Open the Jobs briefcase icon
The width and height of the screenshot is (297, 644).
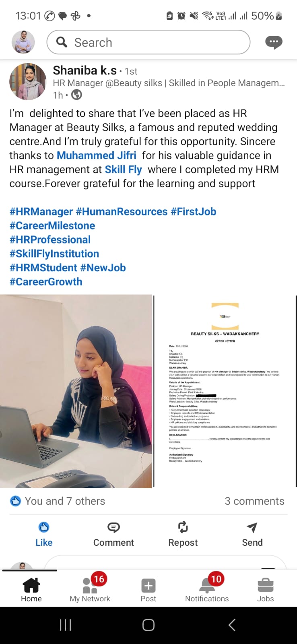[266, 586]
